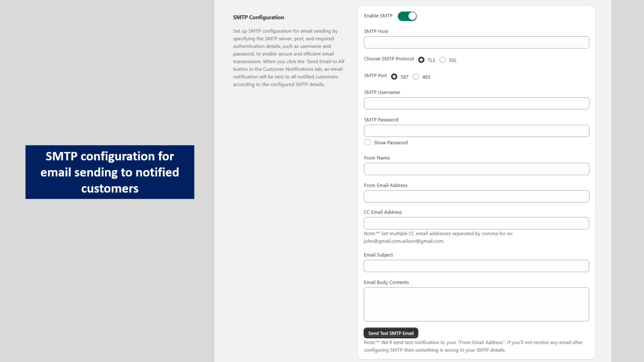Viewport: 644px width, 362px height.
Task: Select the TLS protocol radio button
Action: point(421,60)
